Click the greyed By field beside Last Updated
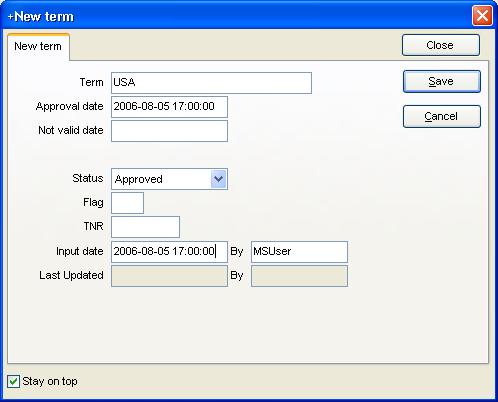The image size is (498, 402). tap(299, 276)
